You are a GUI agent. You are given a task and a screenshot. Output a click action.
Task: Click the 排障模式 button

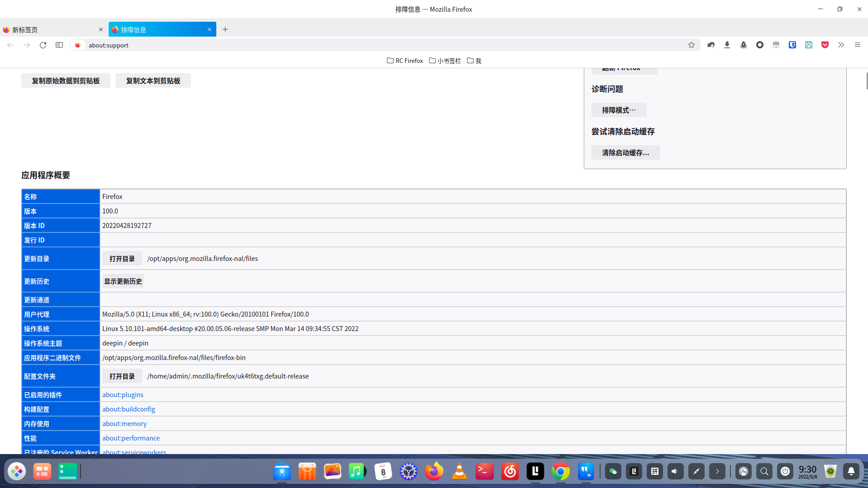tap(619, 110)
